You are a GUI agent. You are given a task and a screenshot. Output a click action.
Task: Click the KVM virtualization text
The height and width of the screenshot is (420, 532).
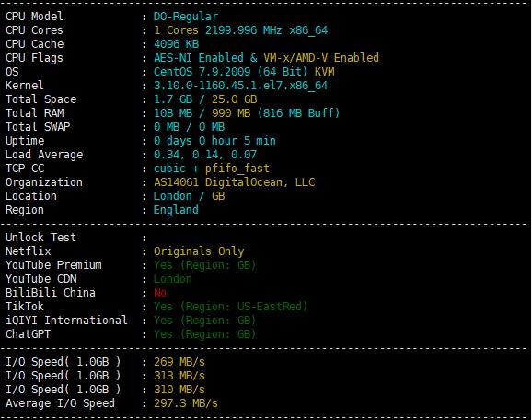point(324,72)
